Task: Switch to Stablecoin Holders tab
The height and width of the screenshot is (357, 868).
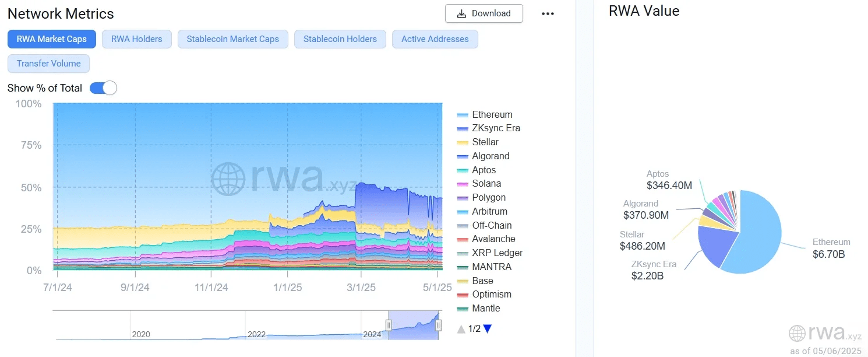Action: pyautogui.click(x=340, y=39)
